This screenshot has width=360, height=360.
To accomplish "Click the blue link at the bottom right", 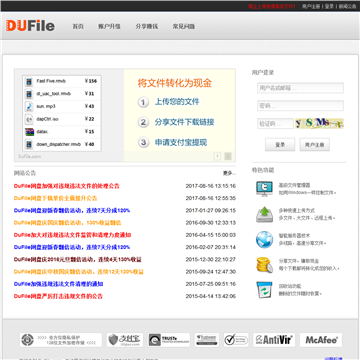I will pyautogui.click(x=333, y=358).
